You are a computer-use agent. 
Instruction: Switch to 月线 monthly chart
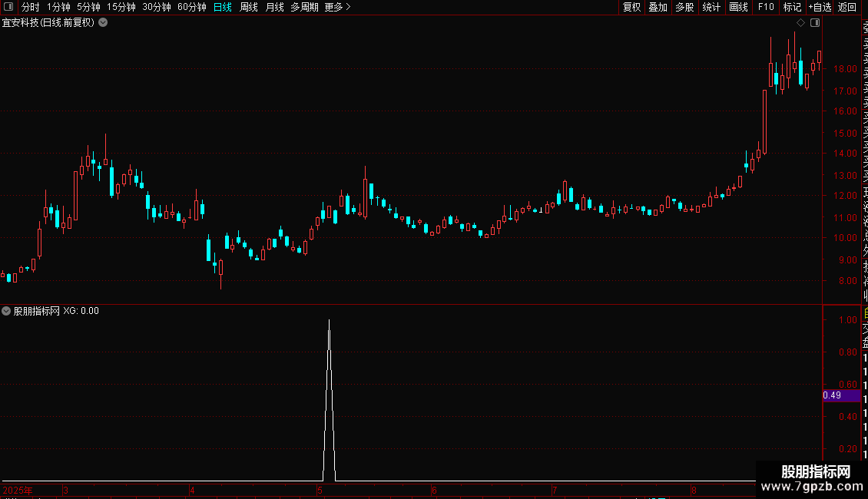[274, 7]
